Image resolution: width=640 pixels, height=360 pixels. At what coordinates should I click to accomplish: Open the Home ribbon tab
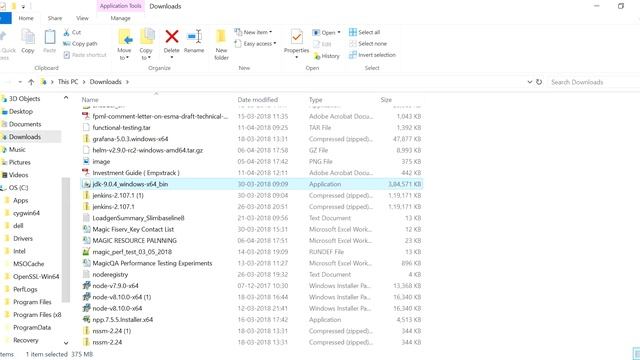click(x=26, y=18)
